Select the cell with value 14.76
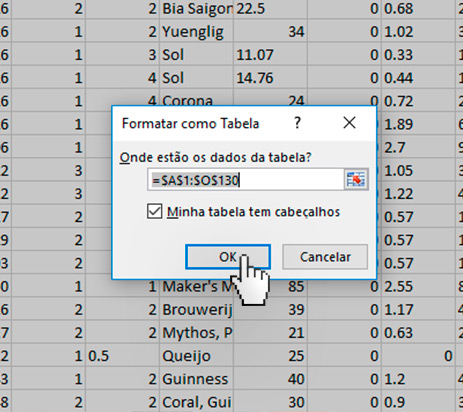Viewport: 463px width, 412px height. 270,78
